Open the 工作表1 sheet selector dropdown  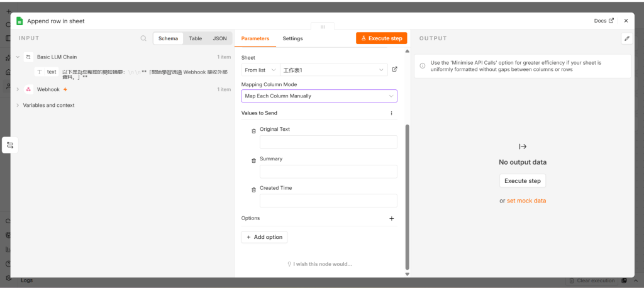(333, 70)
